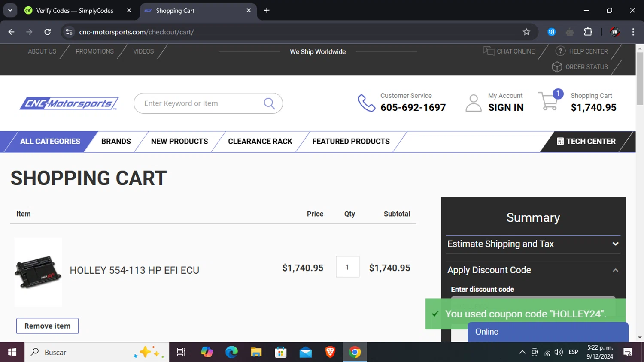
Task: Click the quantity input field
Action: tap(347, 267)
